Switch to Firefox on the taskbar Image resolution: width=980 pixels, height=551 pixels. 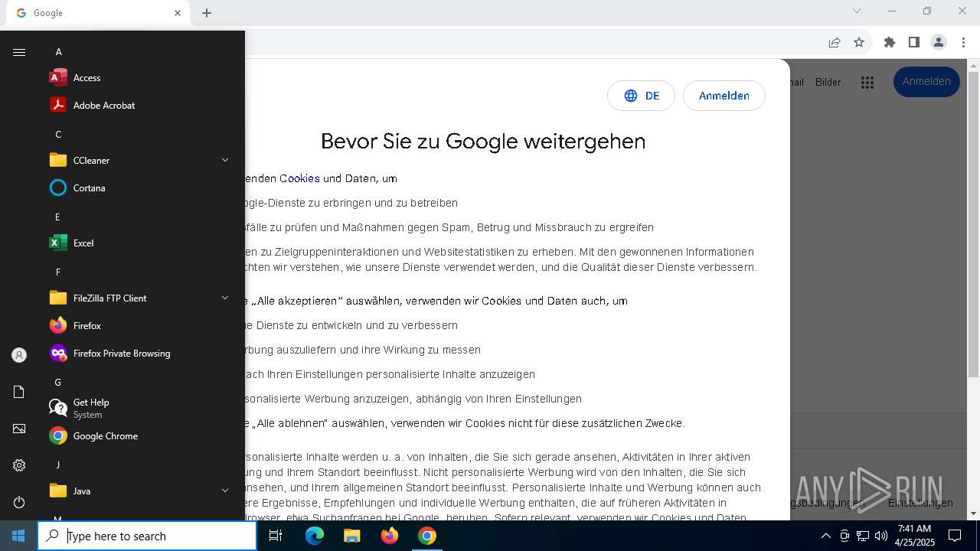[x=389, y=536]
